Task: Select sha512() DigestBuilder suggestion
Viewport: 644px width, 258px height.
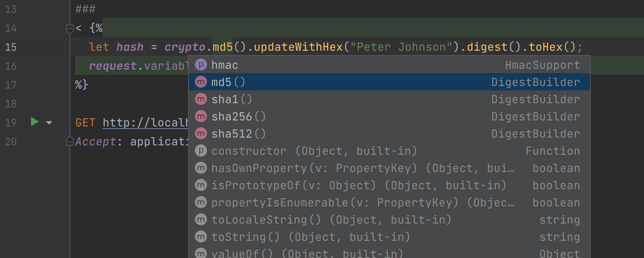Action: pos(238,134)
